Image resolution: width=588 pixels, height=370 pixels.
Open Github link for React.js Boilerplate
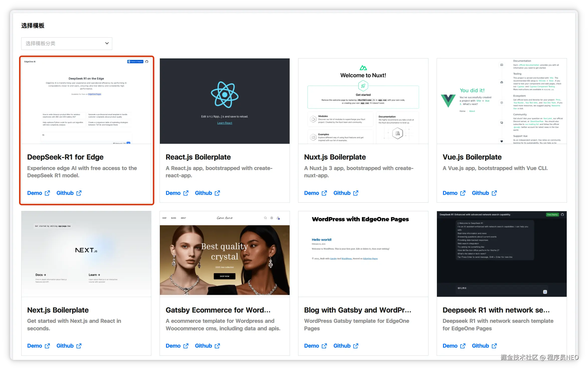[x=203, y=193]
